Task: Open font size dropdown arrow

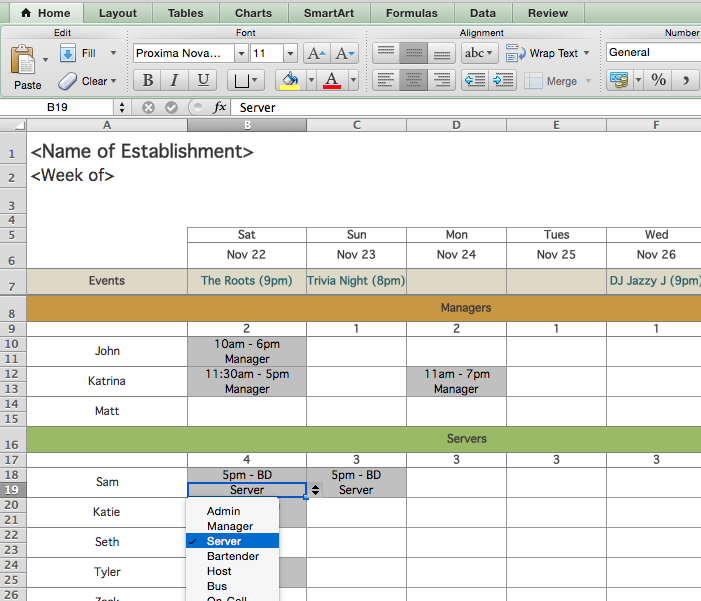Action: [x=290, y=54]
